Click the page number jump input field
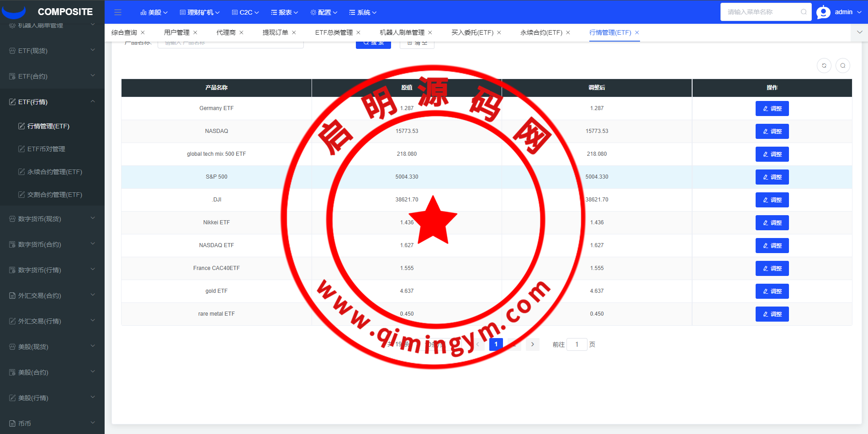868x434 pixels. point(577,344)
